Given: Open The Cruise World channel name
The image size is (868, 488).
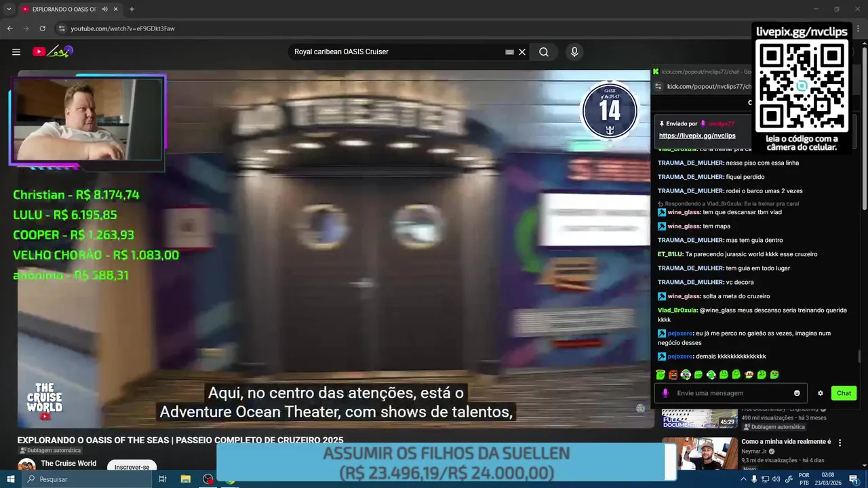Looking at the screenshot, I should tap(68, 464).
